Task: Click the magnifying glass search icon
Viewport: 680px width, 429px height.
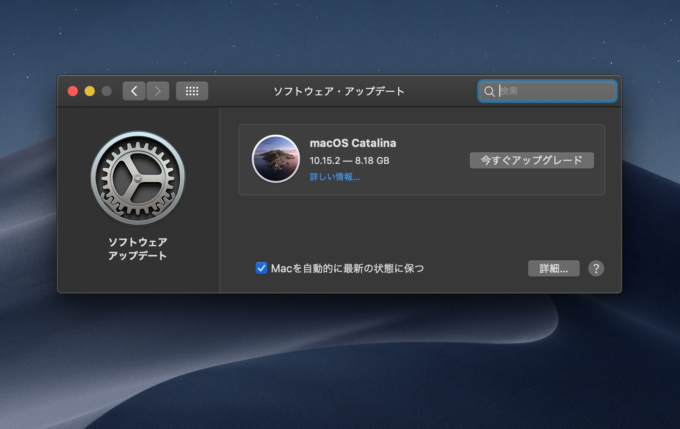Action: pyautogui.click(x=489, y=92)
